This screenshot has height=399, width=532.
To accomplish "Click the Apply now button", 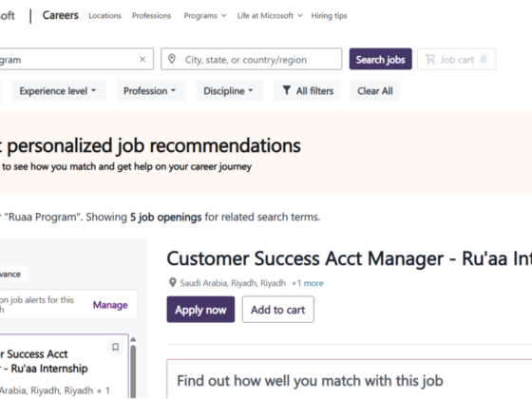I will [200, 310].
